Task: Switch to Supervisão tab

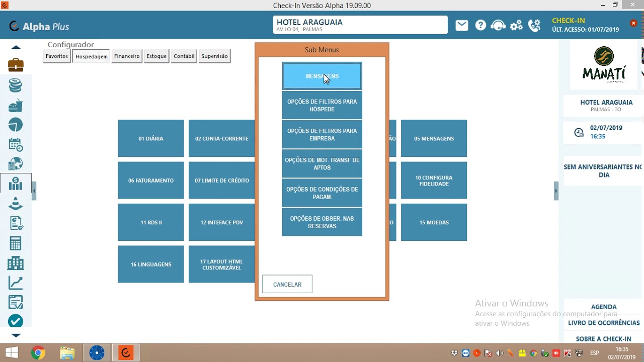Action: (x=214, y=56)
